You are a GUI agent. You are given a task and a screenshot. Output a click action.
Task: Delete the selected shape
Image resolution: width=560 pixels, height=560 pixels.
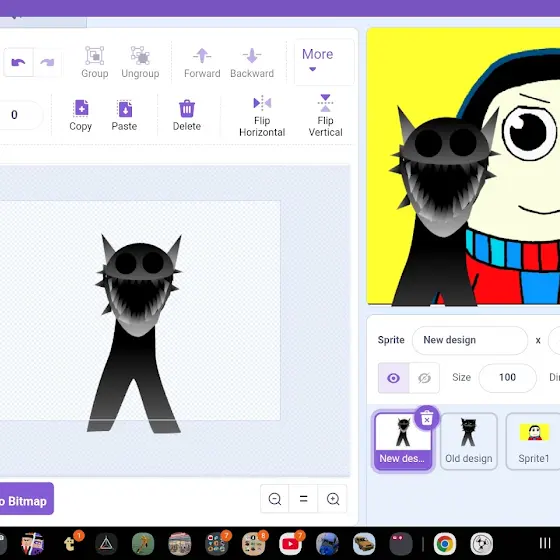click(x=187, y=115)
